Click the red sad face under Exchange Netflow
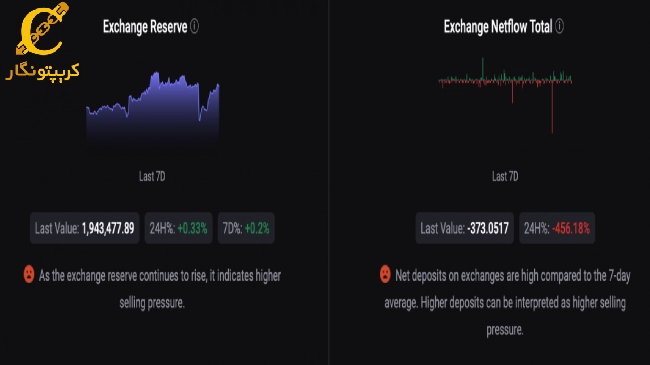 (x=385, y=274)
